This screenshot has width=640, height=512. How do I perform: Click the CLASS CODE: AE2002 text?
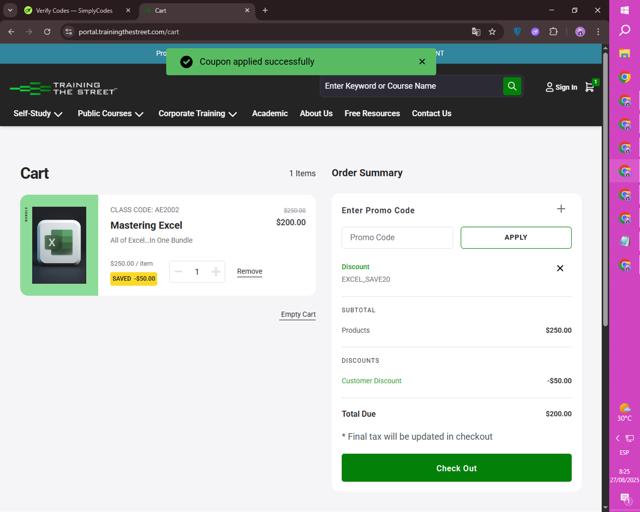tap(144, 209)
